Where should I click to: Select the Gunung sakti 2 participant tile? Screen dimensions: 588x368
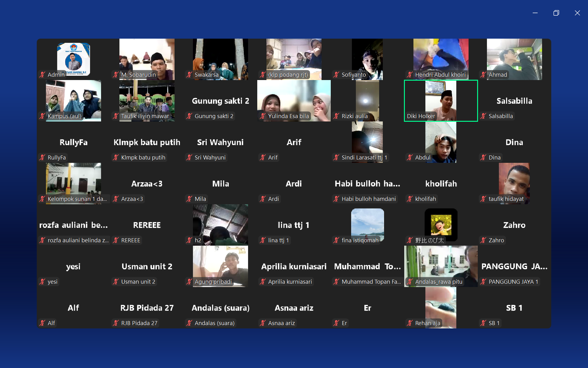[x=220, y=101]
